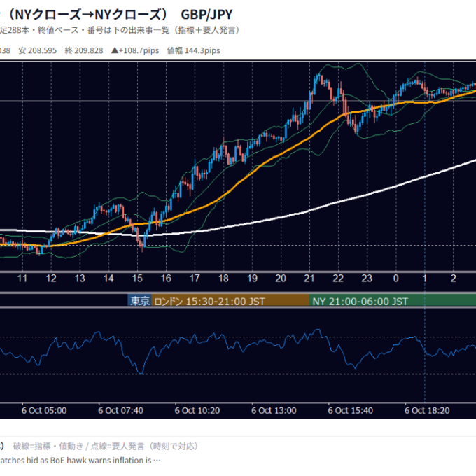Viewport: 476px width, 476px height.
Task: Click hour label 0 on time axis
Action: point(396,279)
